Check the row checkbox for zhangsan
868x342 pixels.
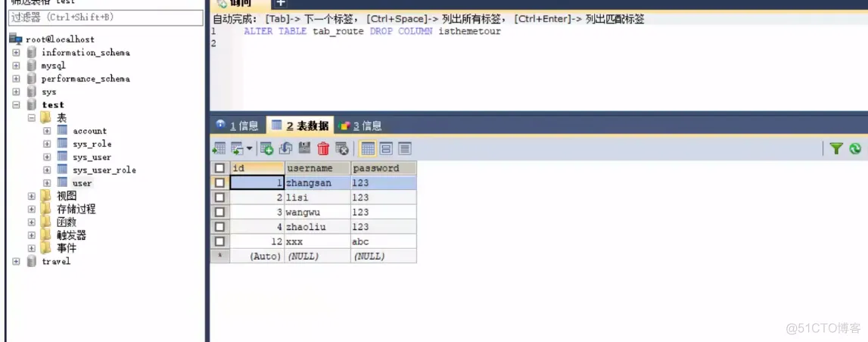(219, 182)
